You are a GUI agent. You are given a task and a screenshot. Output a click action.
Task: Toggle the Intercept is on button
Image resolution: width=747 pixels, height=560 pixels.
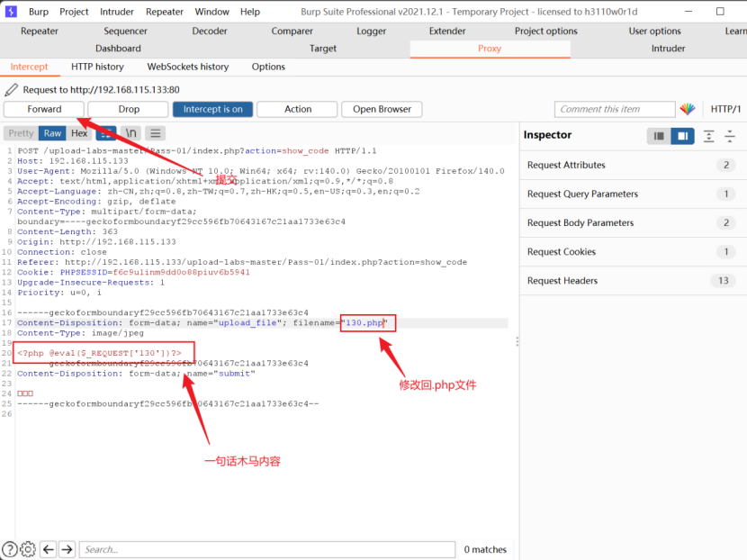point(212,109)
